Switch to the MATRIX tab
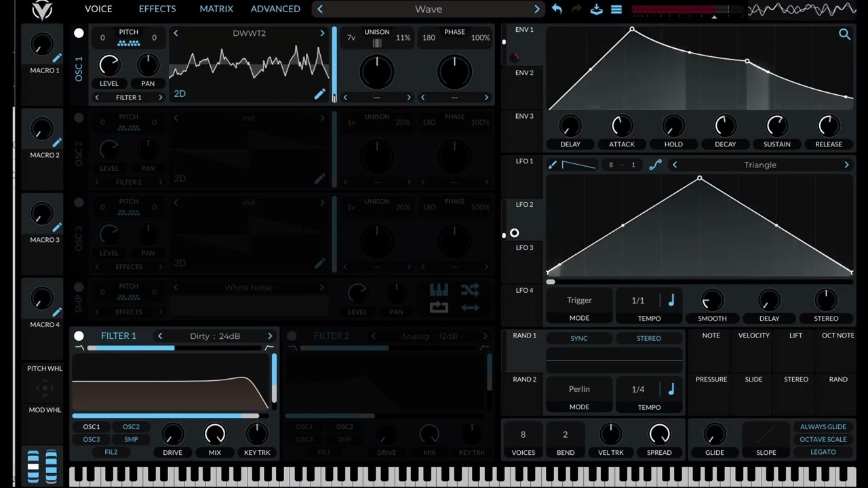Image resolution: width=868 pixels, height=488 pixels. (x=216, y=9)
